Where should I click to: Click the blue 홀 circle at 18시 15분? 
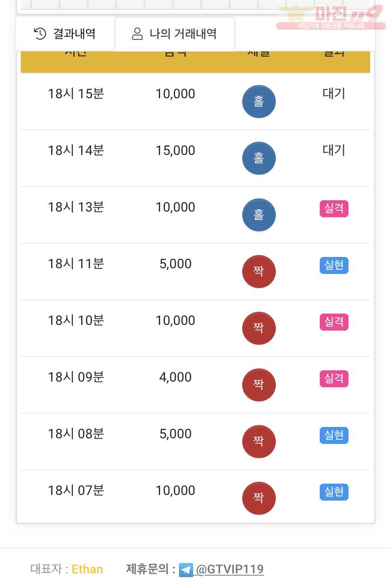(x=259, y=102)
